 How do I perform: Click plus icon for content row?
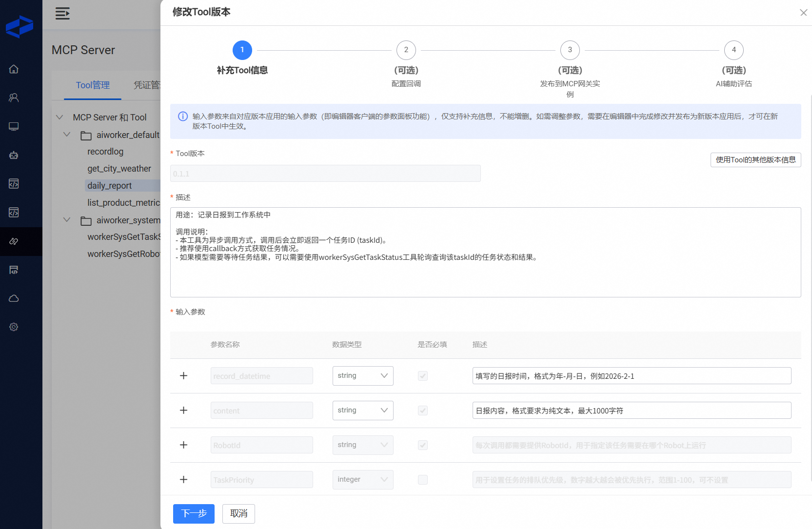tap(183, 411)
